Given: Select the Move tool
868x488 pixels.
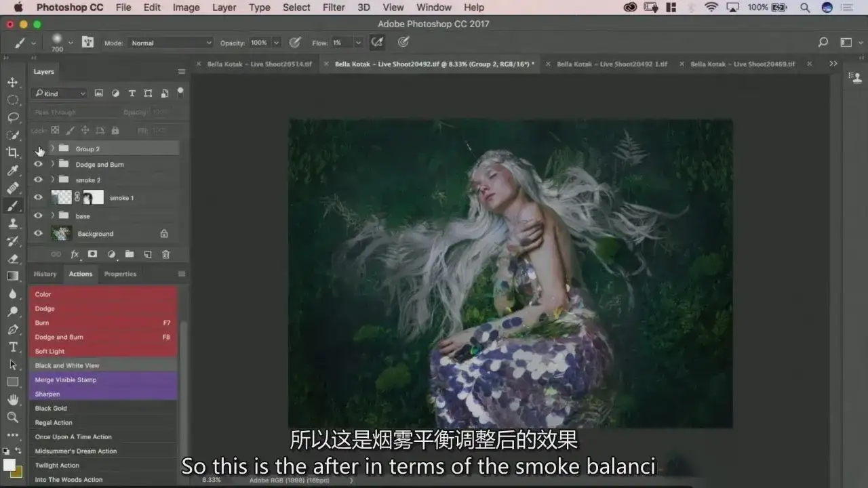Looking at the screenshot, I should pyautogui.click(x=12, y=82).
